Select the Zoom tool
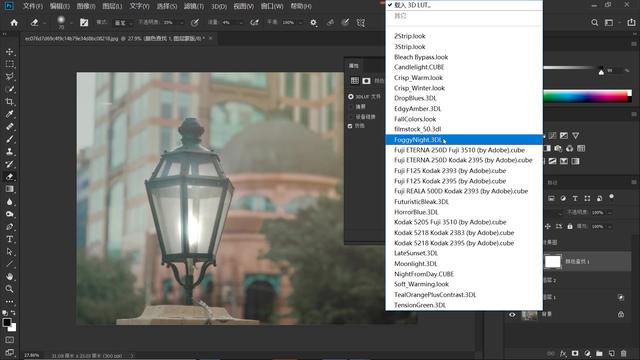 [10, 289]
